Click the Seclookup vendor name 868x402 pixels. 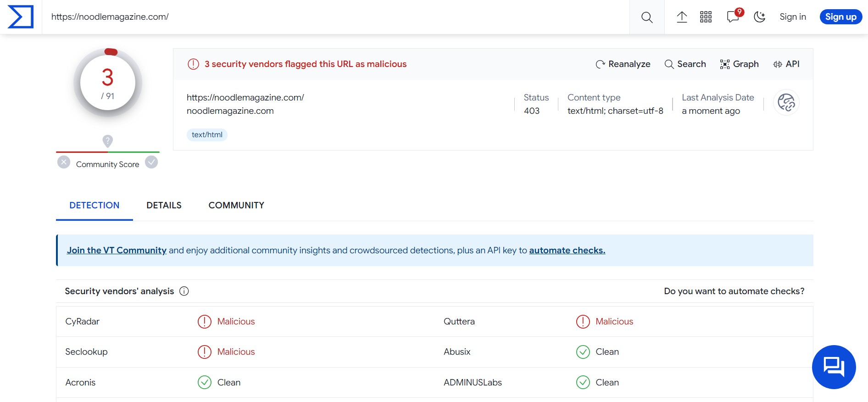click(x=86, y=352)
